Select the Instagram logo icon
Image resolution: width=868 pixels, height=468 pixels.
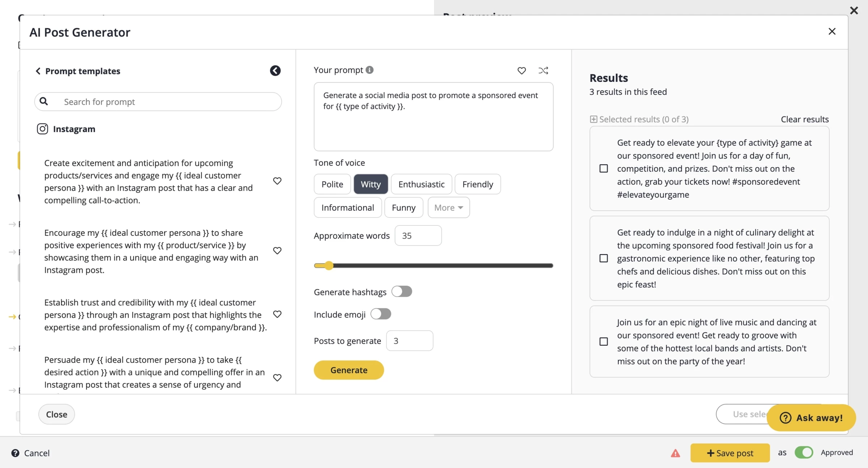point(42,129)
